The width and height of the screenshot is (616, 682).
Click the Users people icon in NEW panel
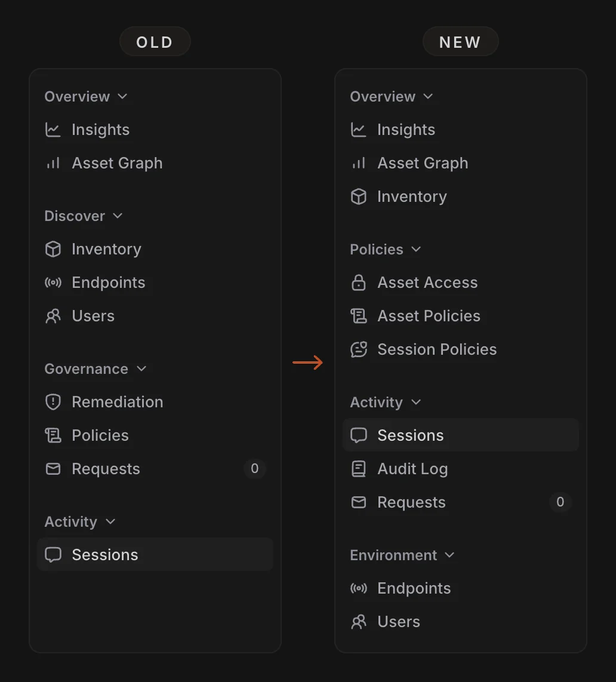359,622
